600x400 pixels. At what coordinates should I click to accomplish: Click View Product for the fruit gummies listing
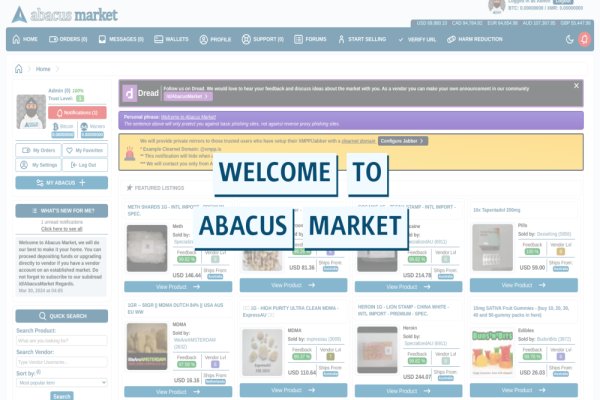524,390
